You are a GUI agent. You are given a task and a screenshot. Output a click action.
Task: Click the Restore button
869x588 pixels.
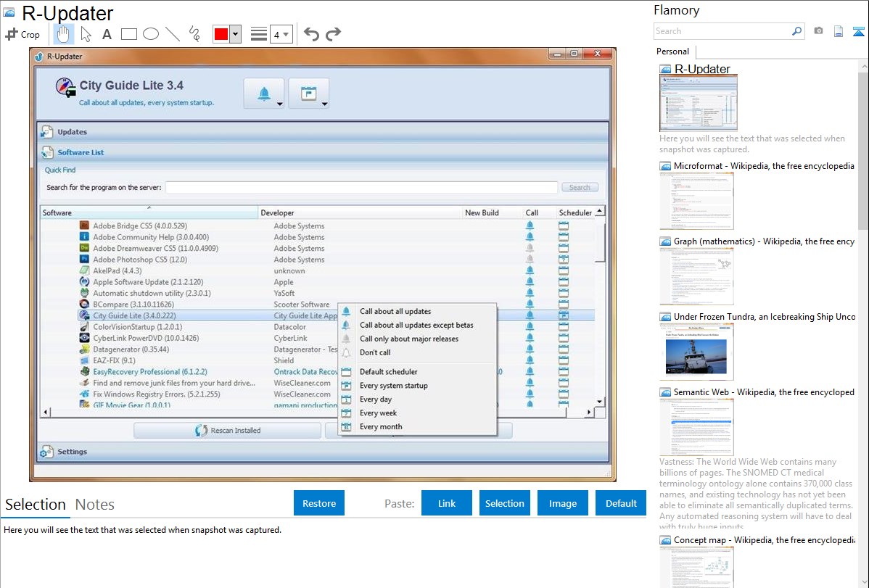click(319, 503)
